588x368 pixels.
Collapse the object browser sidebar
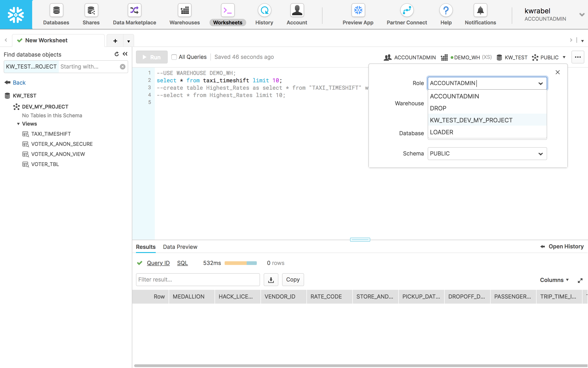tap(125, 54)
